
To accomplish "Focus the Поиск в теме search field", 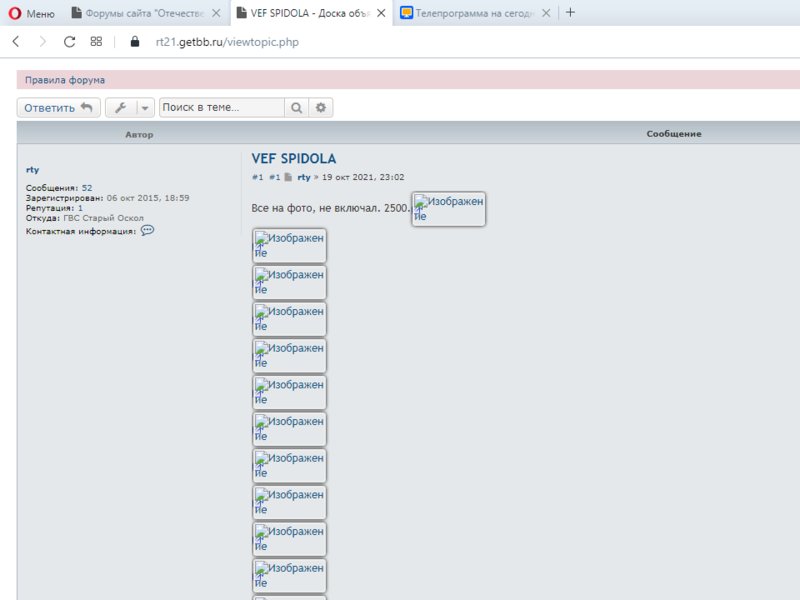I will [222, 108].
